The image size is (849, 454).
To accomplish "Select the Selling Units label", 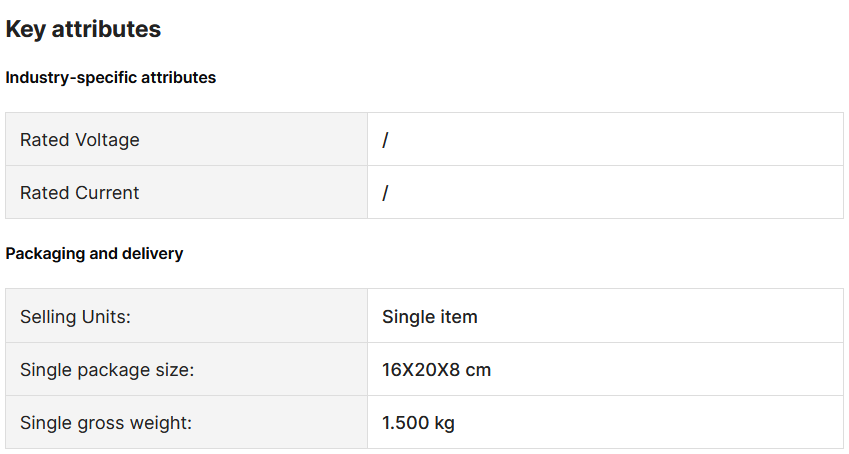I will pyautogui.click(x=75, y=317).
